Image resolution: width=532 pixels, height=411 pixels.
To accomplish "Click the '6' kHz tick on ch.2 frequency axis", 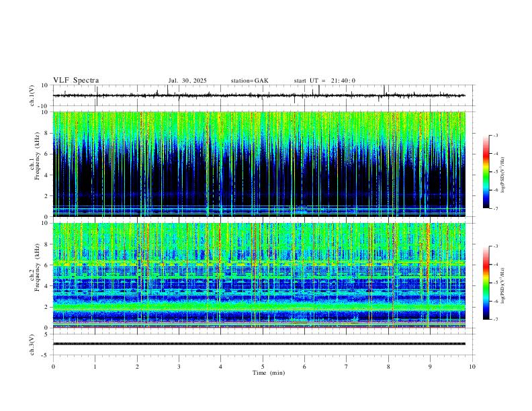I will pyautogui.click(x=46, y=265).
